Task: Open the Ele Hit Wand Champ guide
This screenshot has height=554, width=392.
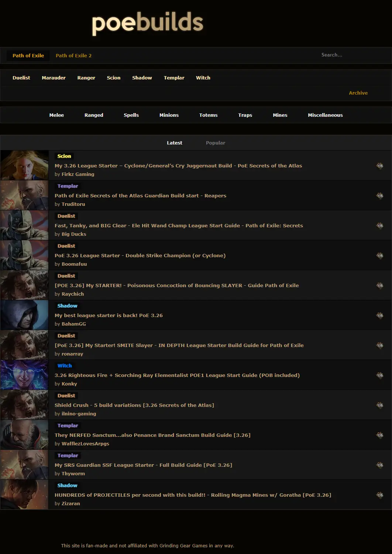Action: point(179,225)
